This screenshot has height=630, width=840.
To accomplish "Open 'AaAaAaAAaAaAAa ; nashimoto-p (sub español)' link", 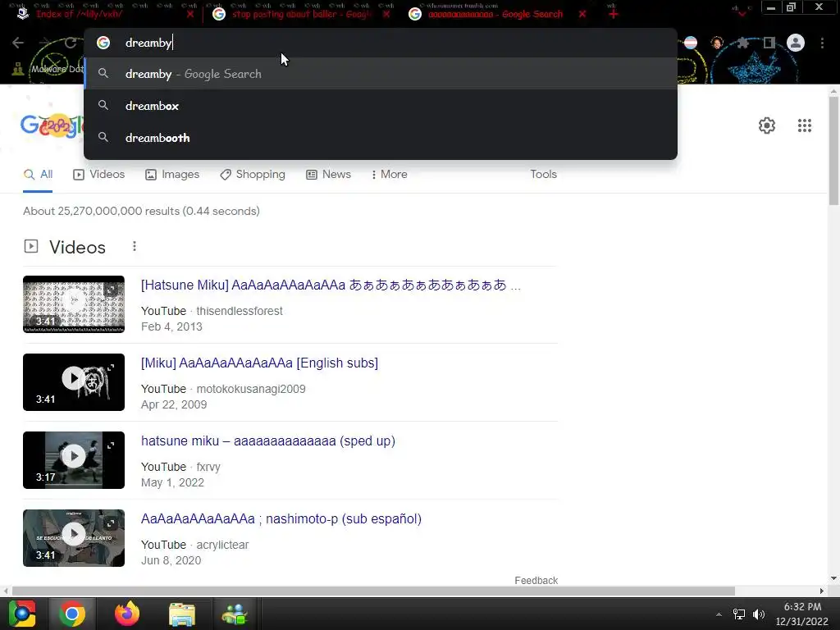I will click(281, 519).
